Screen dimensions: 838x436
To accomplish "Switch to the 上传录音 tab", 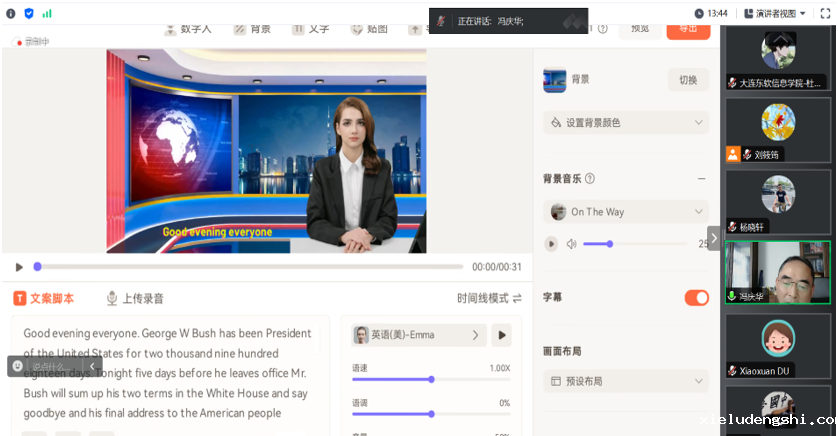I will pos(135,298).
